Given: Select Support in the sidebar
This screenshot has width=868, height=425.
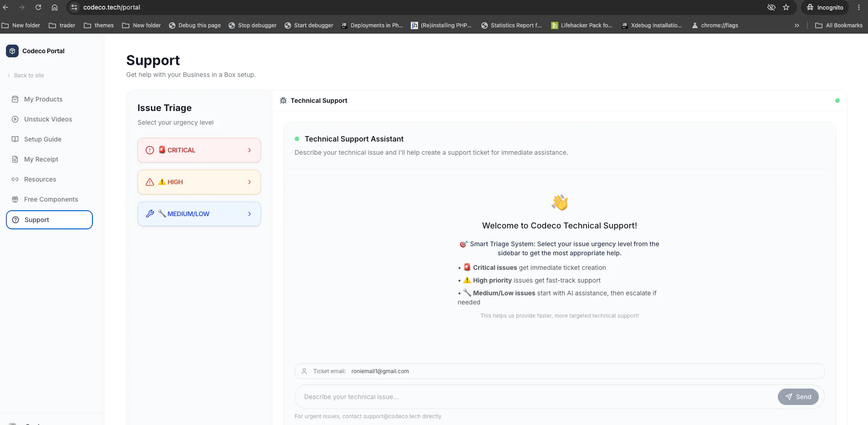Looking at the screenshot, I should pyautogui.click(x=49, y=220).
